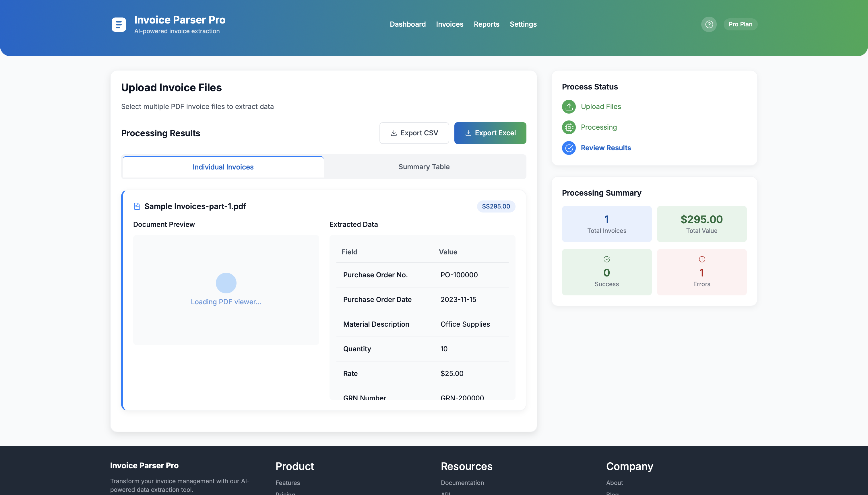Follow the Review Results link

606,147
